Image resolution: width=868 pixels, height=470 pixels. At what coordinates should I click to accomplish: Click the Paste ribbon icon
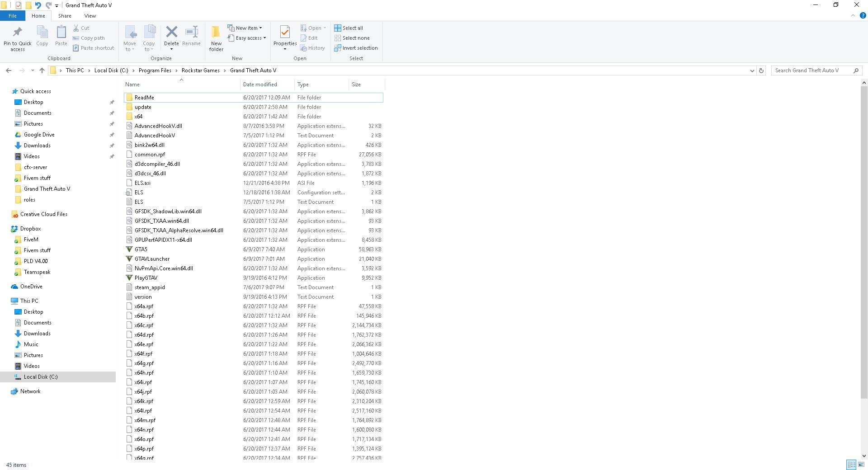(61, 36)
